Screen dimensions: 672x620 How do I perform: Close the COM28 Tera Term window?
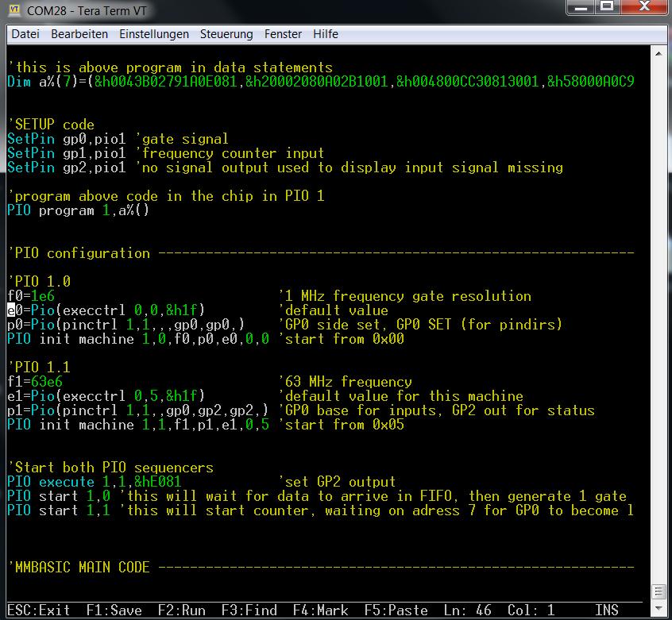click(642, 10)
